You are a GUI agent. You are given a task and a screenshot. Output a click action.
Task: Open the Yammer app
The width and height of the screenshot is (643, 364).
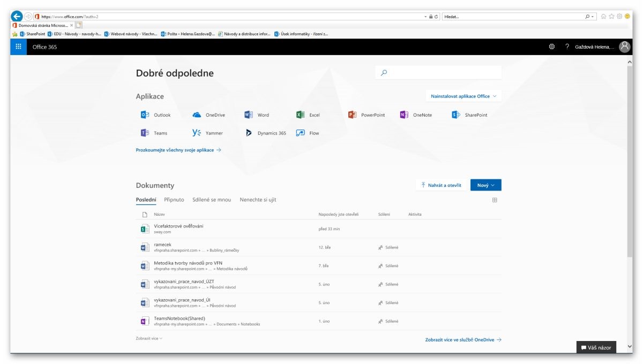[207, 133]
